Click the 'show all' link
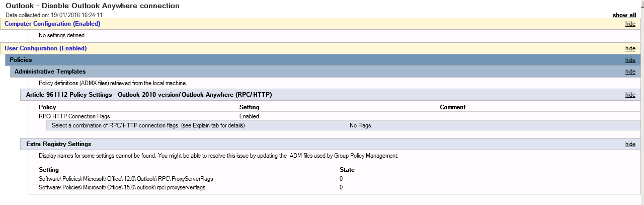Image resolution: width=644 pixels, height=205 pixels. (x=624, y=15)
